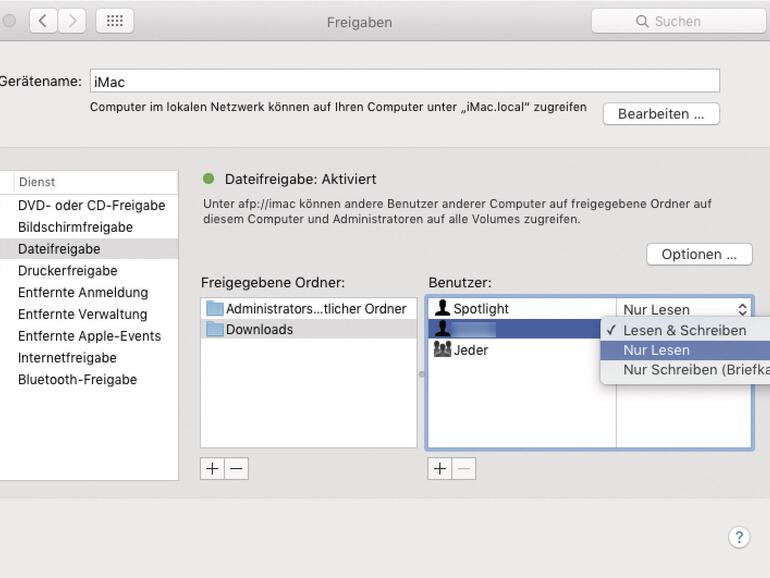Open Optionen … for file sharing

click(x=699, y=254)
